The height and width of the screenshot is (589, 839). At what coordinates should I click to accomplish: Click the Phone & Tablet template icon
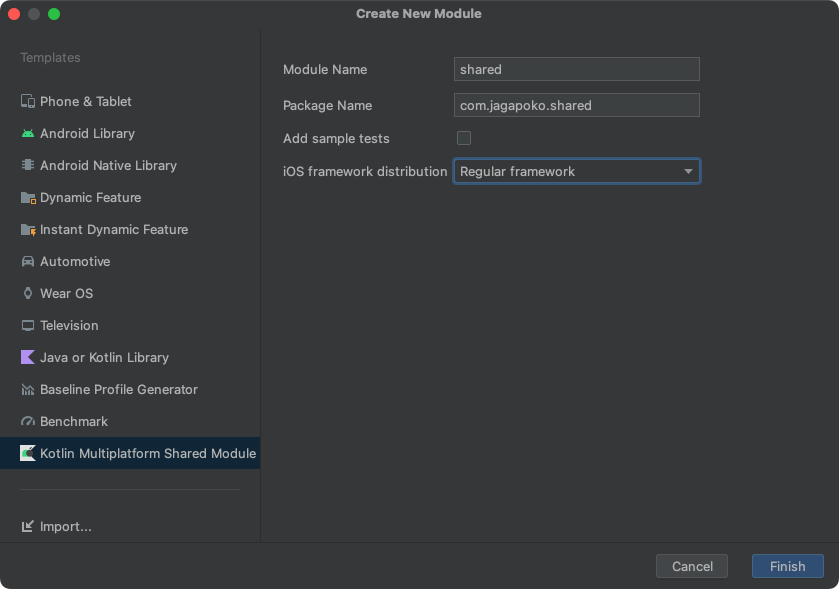point(28,102)
